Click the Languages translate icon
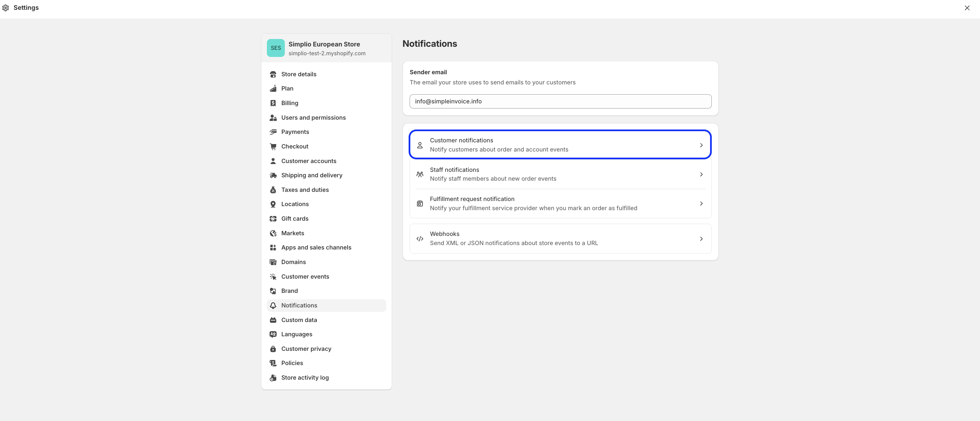 click(273, 334)
